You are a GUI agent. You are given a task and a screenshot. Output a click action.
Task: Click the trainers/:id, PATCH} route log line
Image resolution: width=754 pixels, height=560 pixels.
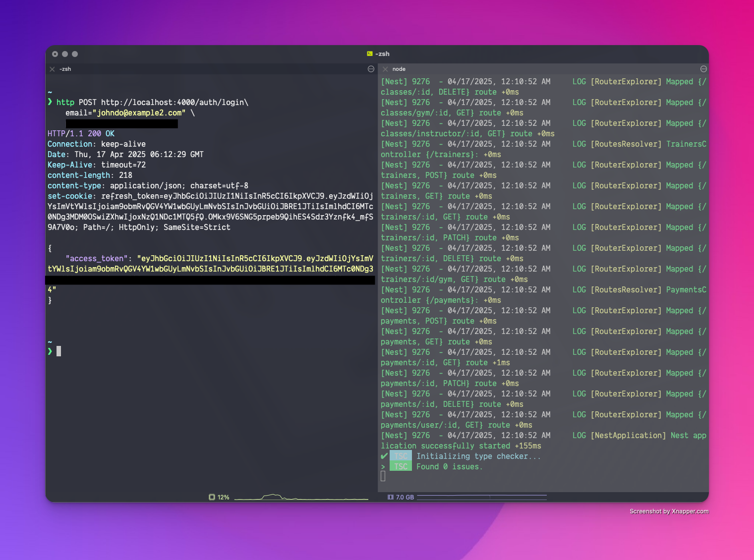(x=450, y=237)
